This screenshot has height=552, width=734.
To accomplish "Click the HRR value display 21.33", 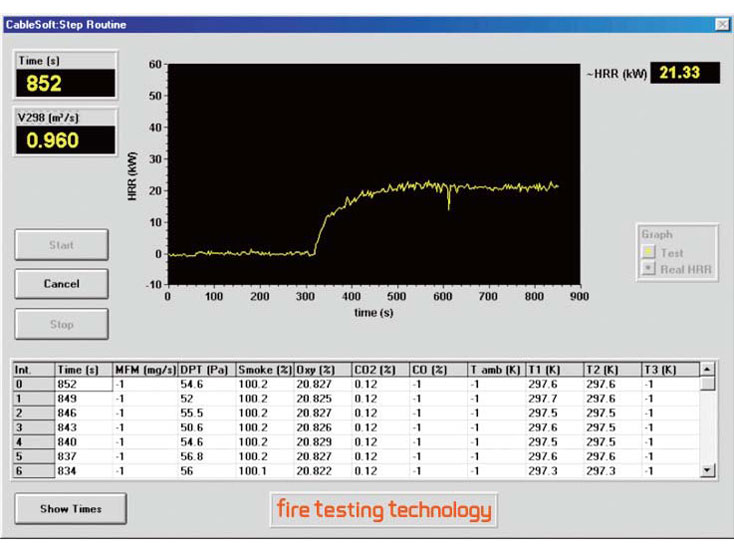I will [684, 73].
